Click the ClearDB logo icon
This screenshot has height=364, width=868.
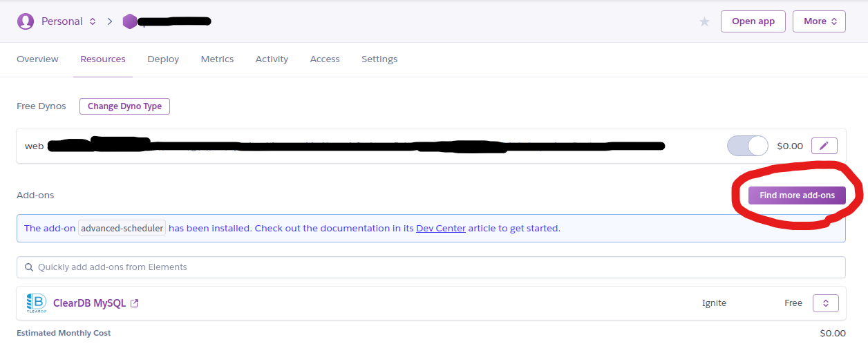(x=36, y=303)
